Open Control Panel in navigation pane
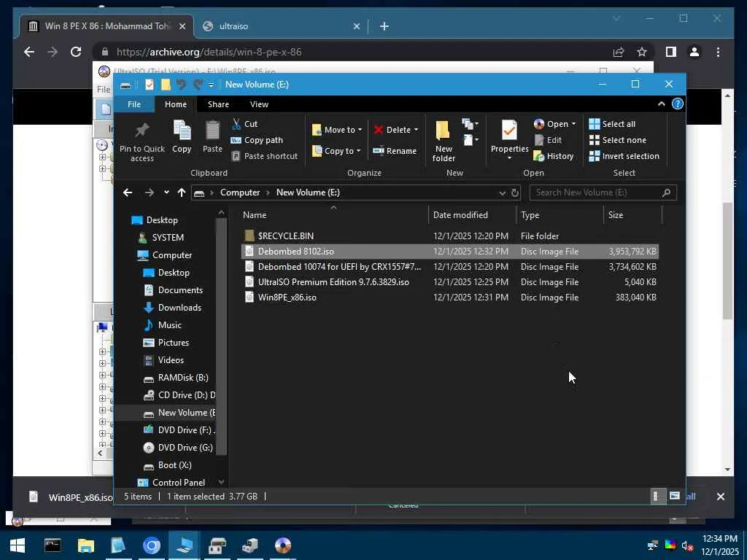 171,483
